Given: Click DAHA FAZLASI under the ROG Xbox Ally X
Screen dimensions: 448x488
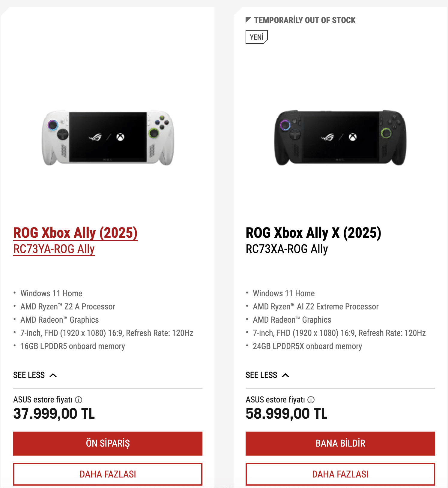Looking at the screenshot, I should click(x=340, y=474).
